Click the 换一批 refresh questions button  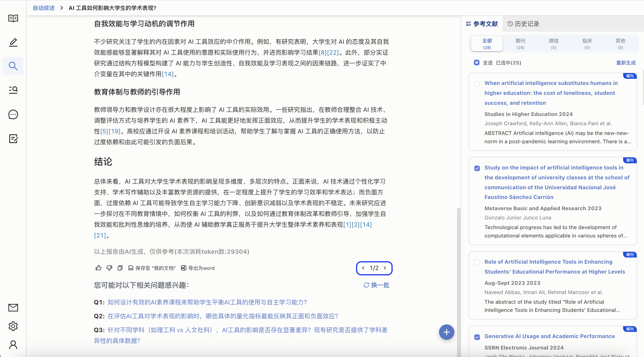[376, 285]
